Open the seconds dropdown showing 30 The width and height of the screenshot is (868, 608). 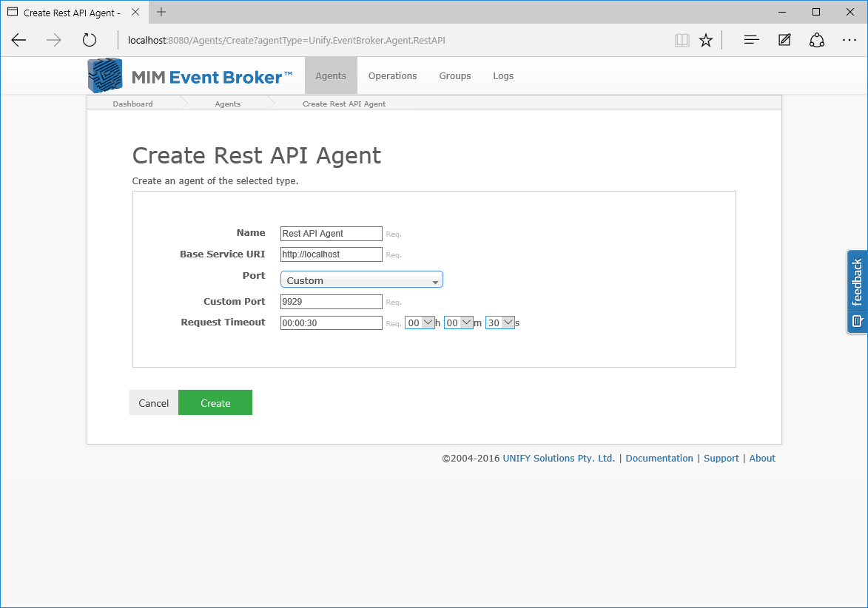tap(500, 322)
